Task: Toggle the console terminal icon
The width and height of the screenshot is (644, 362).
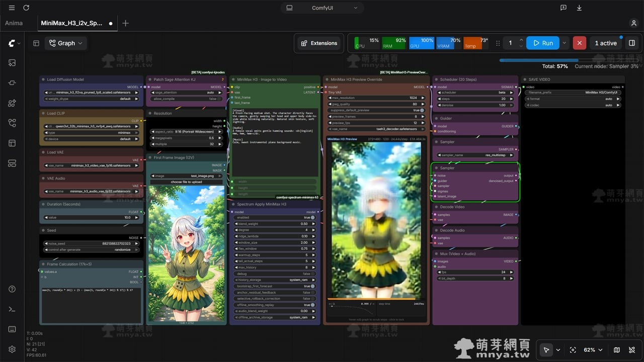Action: click(12, 309)
